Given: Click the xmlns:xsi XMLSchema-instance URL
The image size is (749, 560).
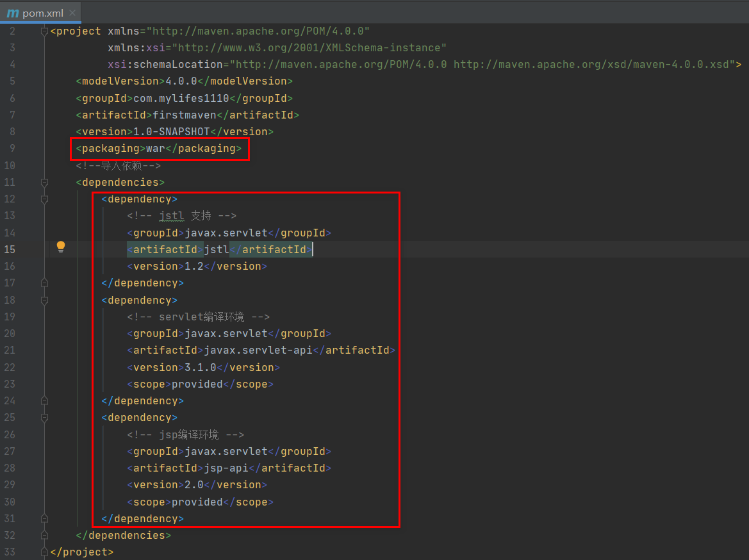Looking at the screenshot, I should 309,48.
